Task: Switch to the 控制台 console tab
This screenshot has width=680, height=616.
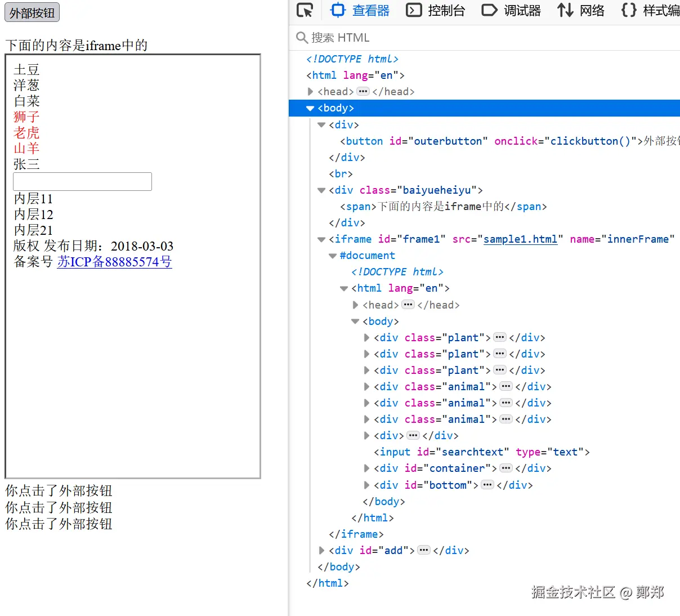Action: 436,11
